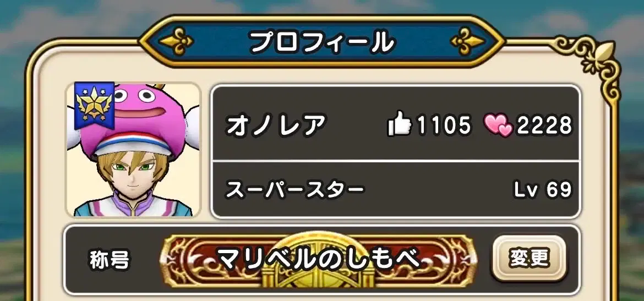This screenshot has width=644, height=301.
Task: Select the スーパースター job class label
Action: coord(294,190)
